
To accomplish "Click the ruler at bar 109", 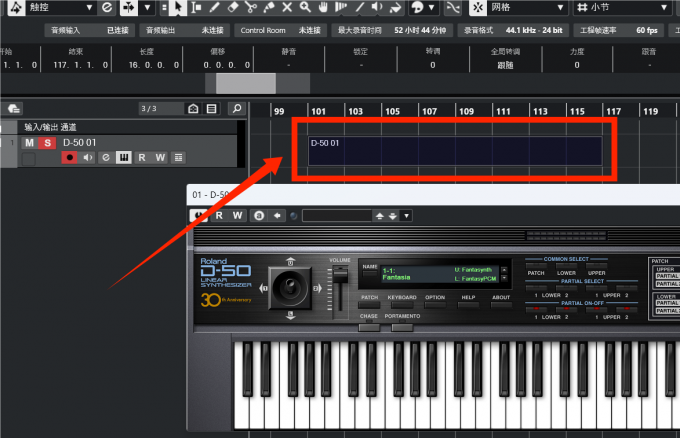I will pos(466,111).
